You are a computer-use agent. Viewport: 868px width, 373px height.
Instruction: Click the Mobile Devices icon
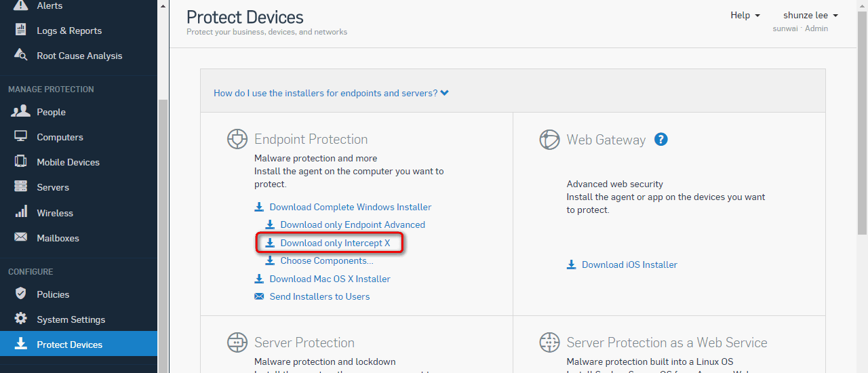[21, 161]
